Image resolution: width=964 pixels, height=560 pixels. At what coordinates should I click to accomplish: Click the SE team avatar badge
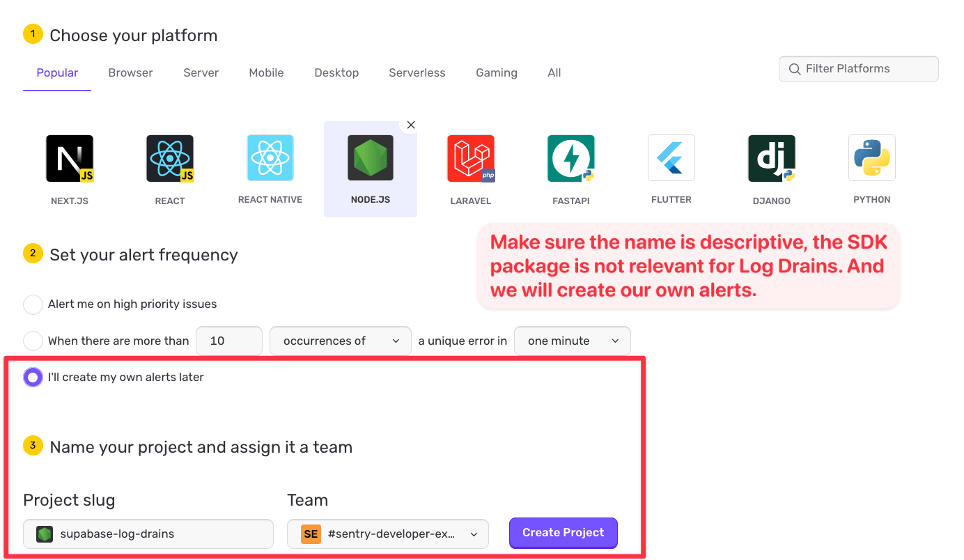(311, 534)
